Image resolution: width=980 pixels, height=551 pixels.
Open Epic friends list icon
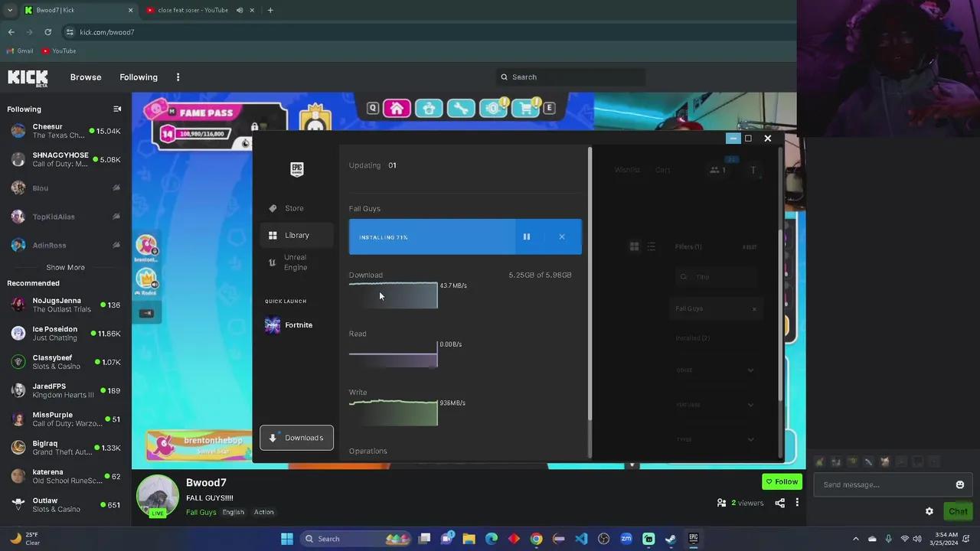click(717, 170)
